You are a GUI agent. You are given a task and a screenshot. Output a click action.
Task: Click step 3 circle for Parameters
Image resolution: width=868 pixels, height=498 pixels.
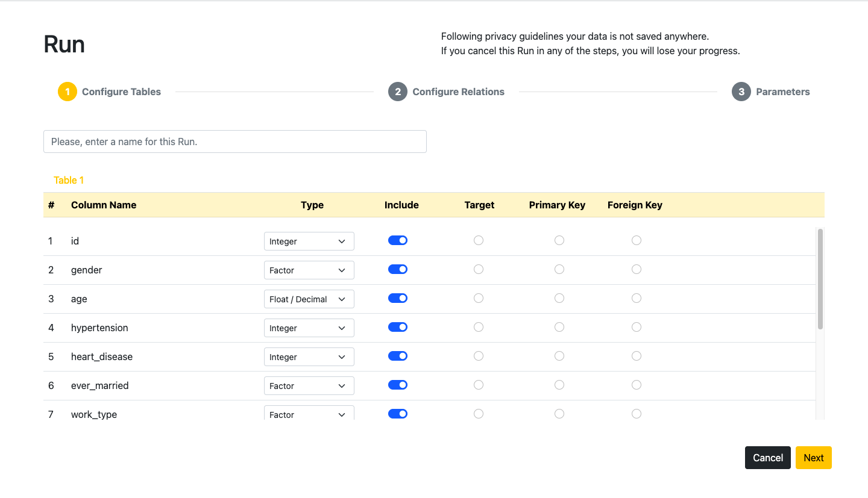pyautogui.click(x=741, y=92)
